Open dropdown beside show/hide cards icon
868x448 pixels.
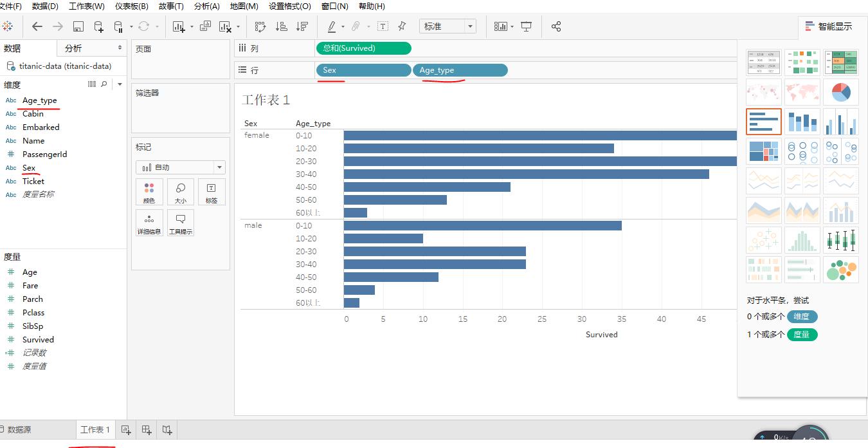(512, 26)
